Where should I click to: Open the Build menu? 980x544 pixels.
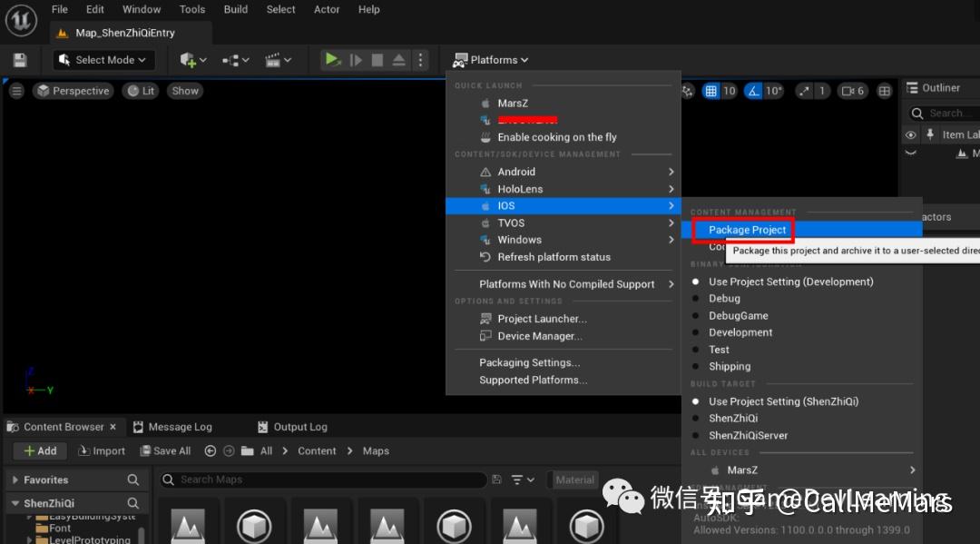click(236, 9)
